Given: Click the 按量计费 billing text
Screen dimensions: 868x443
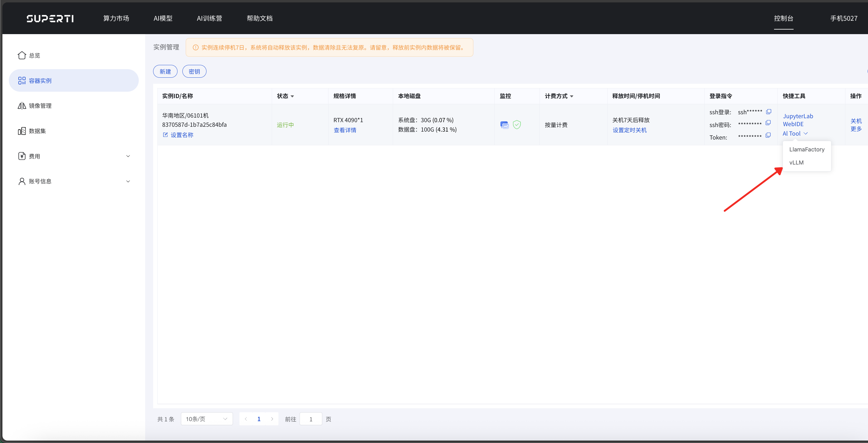Looking at the screenshot, I should pos(556,125).
